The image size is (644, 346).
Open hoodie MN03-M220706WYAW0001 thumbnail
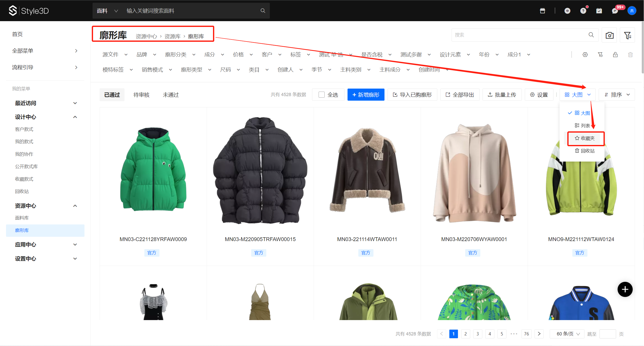tap(474, 173)
